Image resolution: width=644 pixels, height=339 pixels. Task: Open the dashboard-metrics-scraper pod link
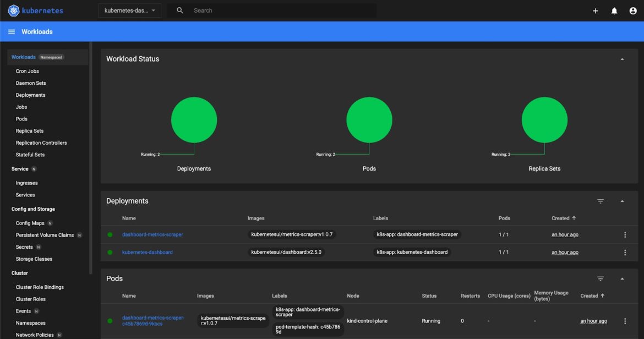pyautogui.click(x=153, y=321)
